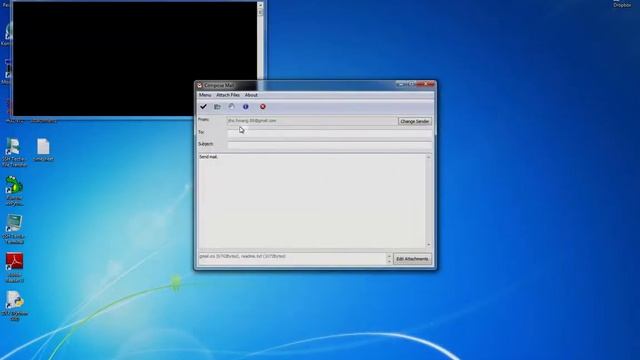Image resolution: width=640 pixels, height=360 pixels.
Task: Click the blue info icon in toolbar
Action: coord(246,107)
